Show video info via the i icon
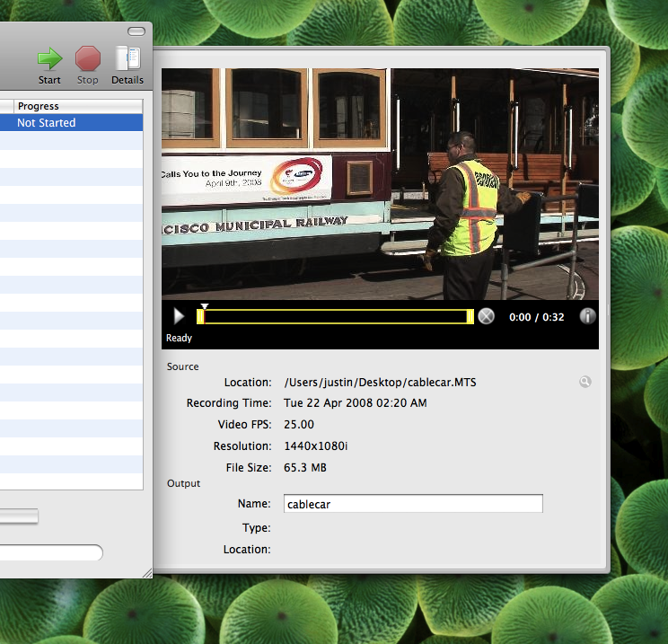The image size is (668, 644). tap(588, 316)
